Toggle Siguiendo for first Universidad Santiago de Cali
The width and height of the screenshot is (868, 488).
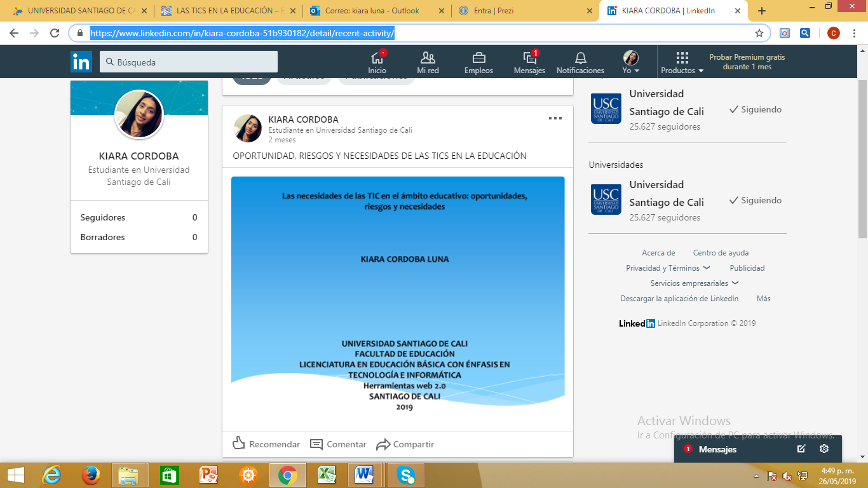coord(756,109)
